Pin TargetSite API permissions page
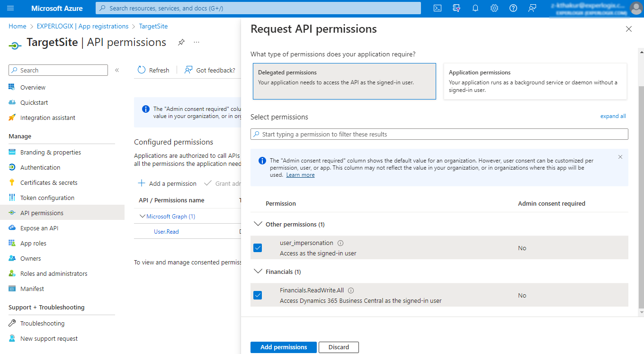The width and height of the screenshot is (644, 354). 181,42
